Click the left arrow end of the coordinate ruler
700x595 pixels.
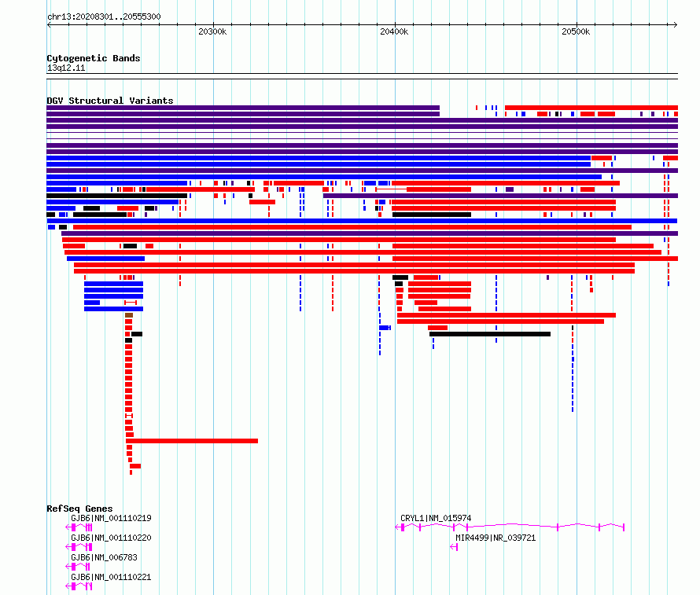tap(49, 24)
